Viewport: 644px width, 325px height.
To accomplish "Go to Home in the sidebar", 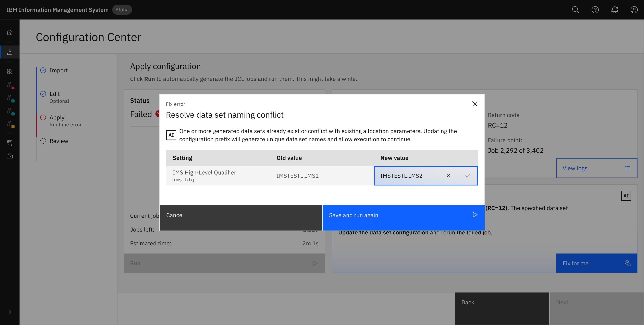I will pyautogui.click(x=10, y=32).
